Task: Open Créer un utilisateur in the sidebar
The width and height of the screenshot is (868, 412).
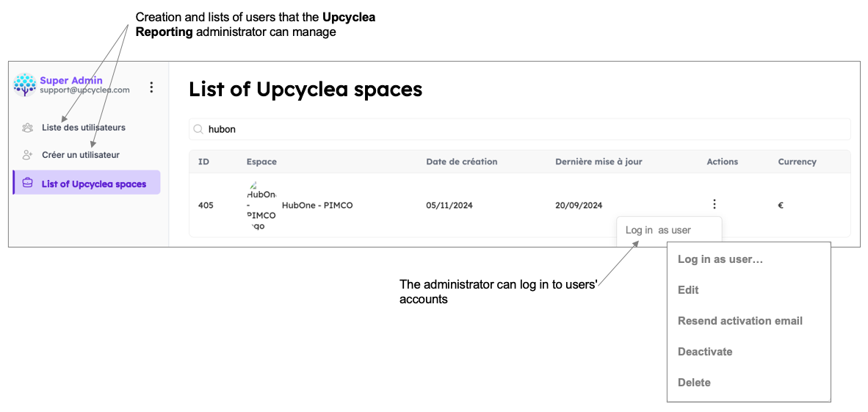Action: point(81,155)
